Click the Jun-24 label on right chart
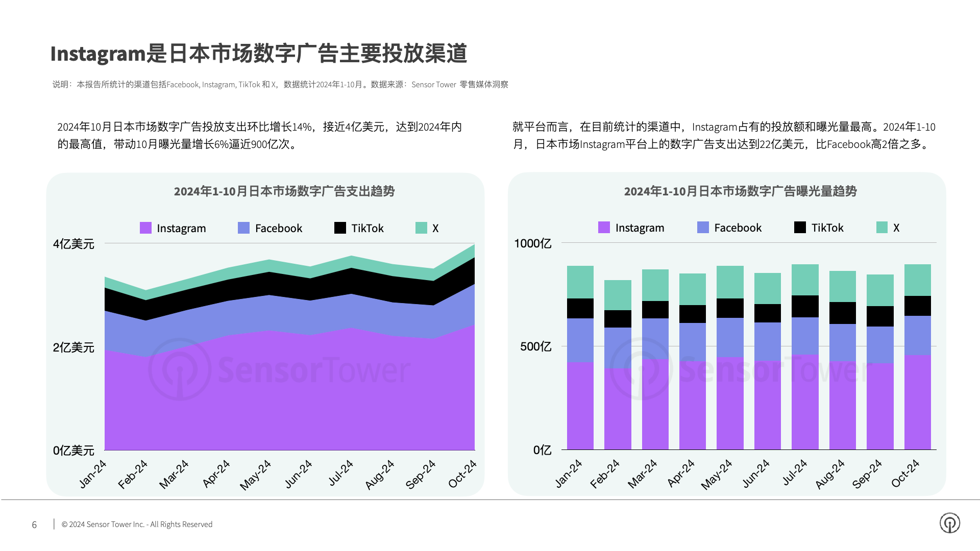Screen dimensions: 980x551 pos(756,473)
